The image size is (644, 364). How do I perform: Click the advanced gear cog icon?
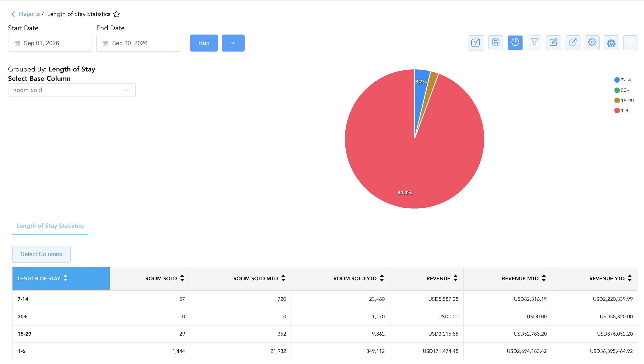(611, 43)
